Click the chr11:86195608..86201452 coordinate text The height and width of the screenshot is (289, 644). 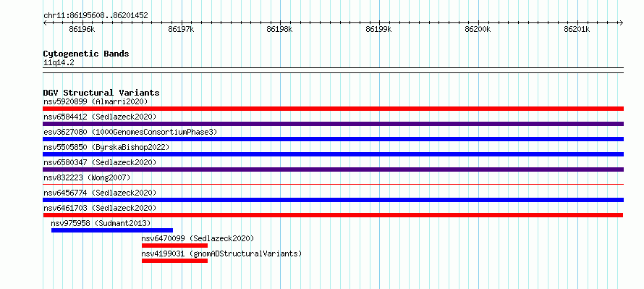pyautogui.click(x=96, y=16)
